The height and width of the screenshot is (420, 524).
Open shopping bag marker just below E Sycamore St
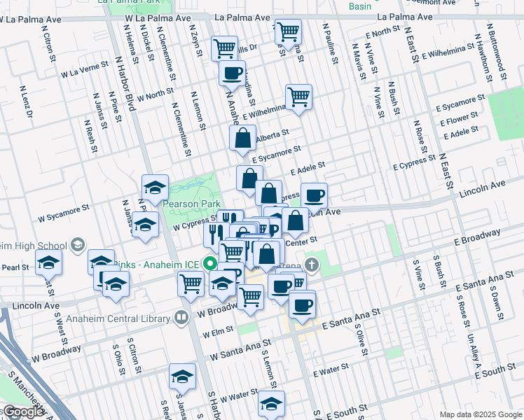click(249, 179)
